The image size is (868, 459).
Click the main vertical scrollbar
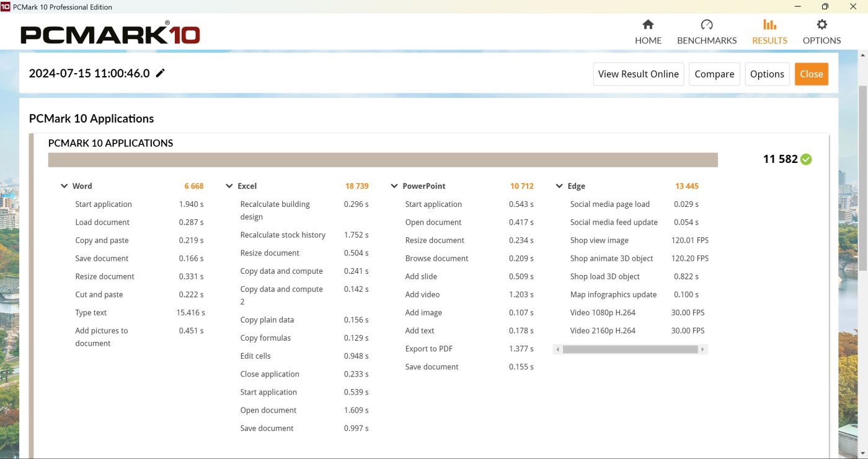coord(862,178)
